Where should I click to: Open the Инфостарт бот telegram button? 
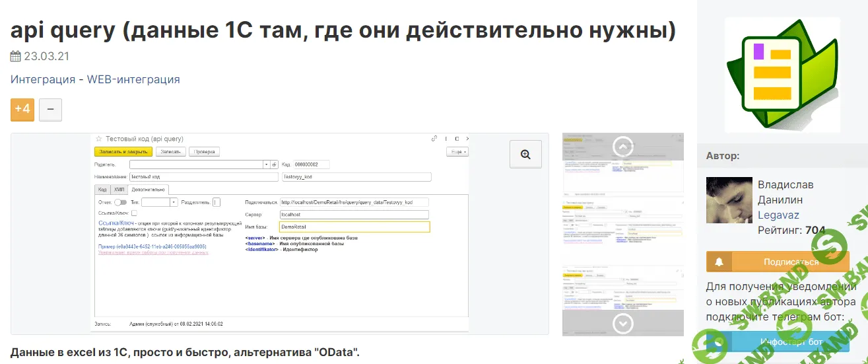(x=778, y=342)
